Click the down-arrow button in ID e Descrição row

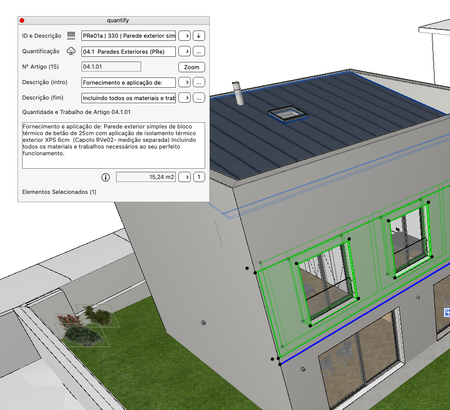(199, 36)
